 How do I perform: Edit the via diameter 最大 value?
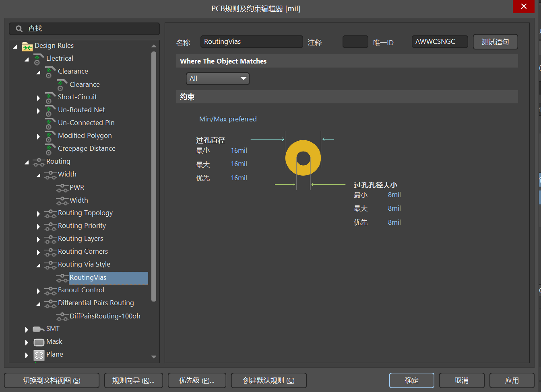[x=239, y=164]
